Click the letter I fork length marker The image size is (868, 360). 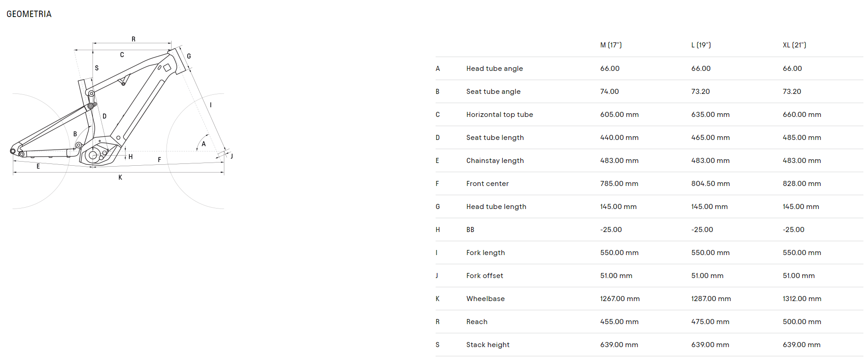tap(211, 105)
